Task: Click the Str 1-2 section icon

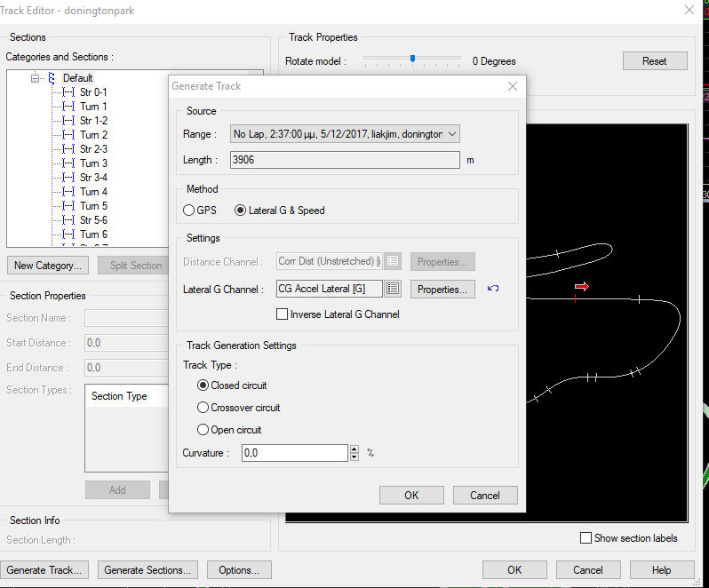Action: coord(68,121)
